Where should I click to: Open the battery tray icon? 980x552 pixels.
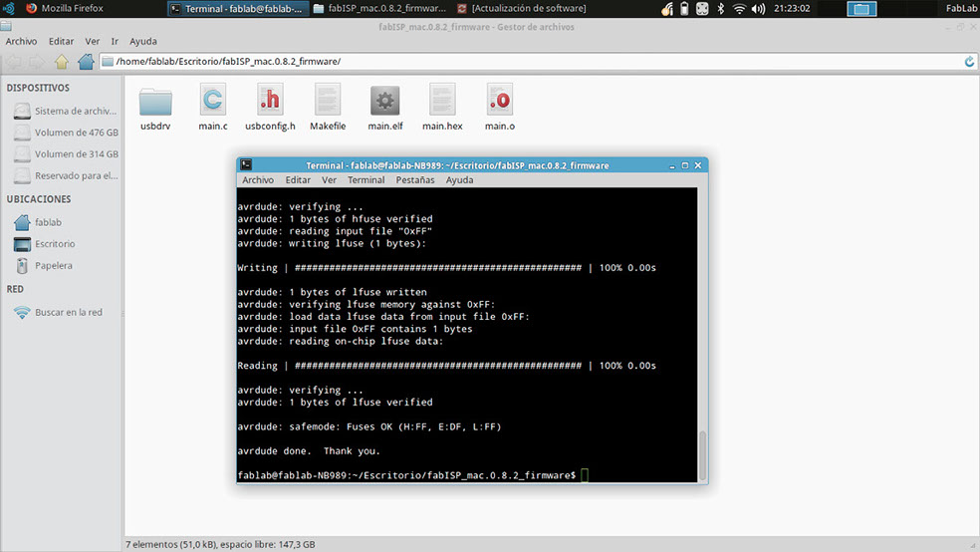684,9
